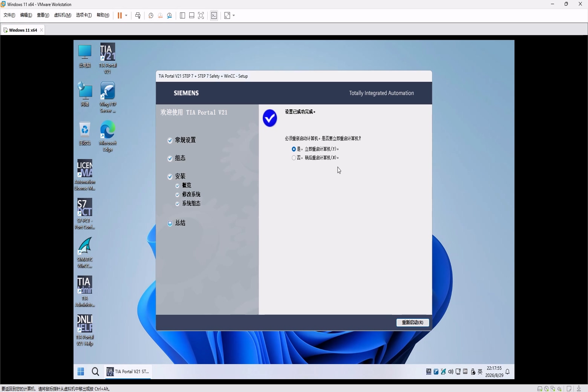Click the safely remove hardware tray icon

point(473,372)
